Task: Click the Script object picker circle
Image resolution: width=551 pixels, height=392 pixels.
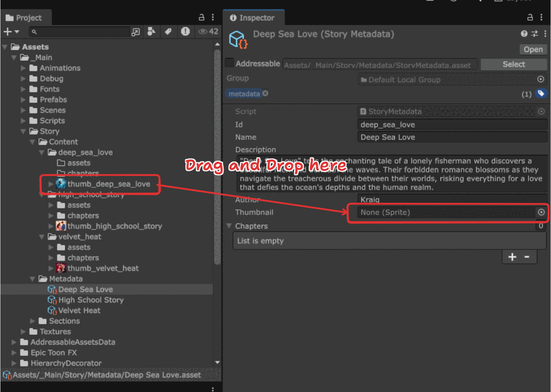Action: pos(541,111)
